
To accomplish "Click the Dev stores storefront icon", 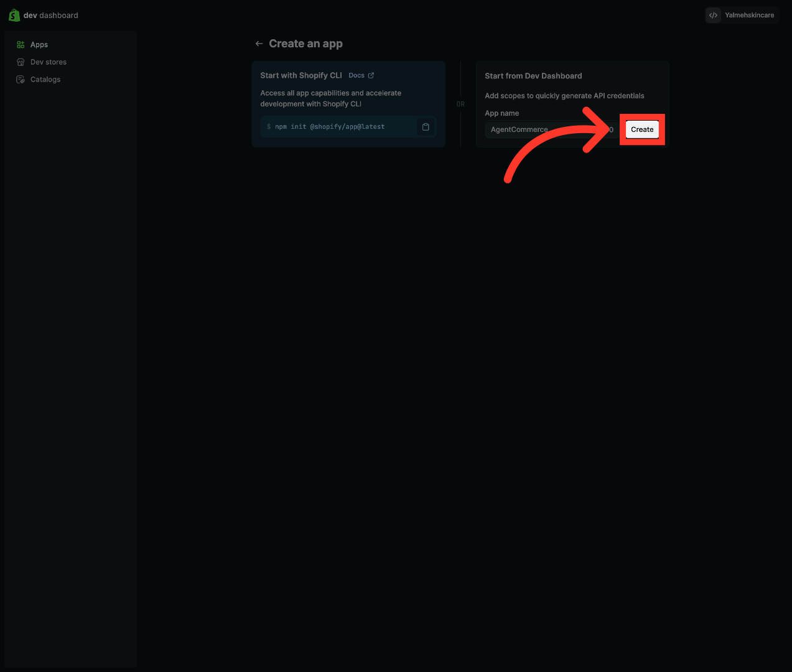I will [x=21, y=62].
